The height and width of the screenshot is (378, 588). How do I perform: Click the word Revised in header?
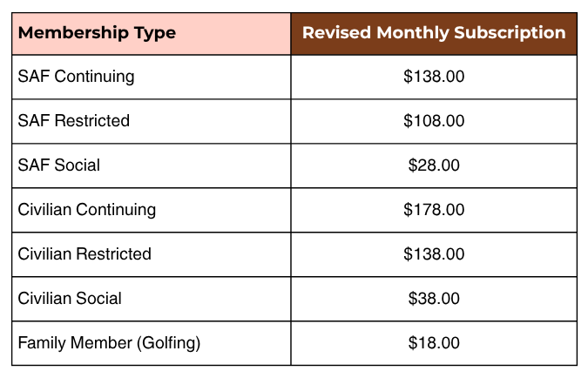tap(337, 32)
